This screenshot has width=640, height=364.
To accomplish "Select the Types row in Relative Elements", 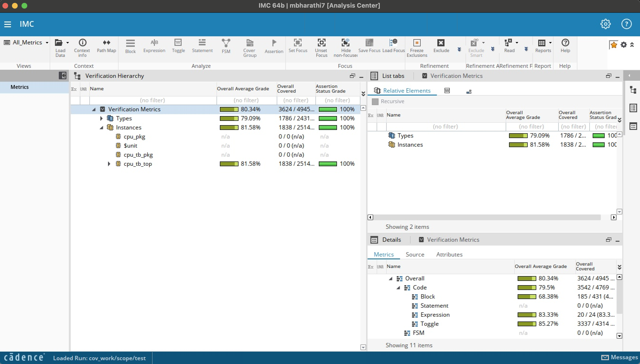I will click(492, 135).
